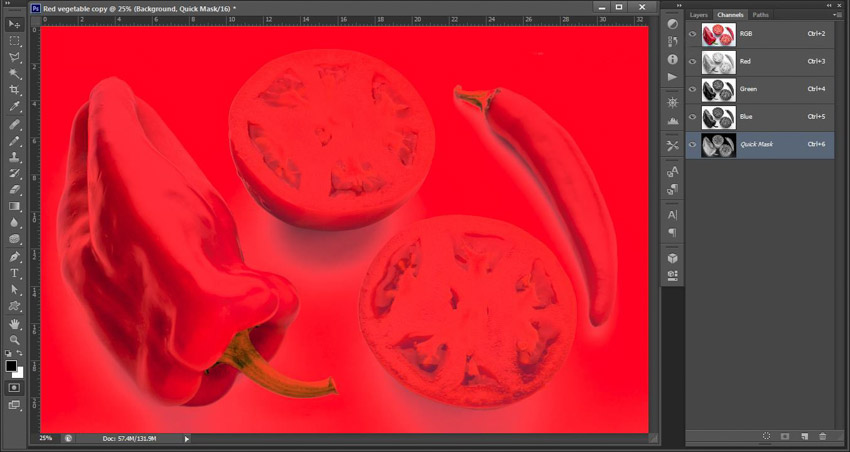Switch to the Layers tab

coord(698,15)
